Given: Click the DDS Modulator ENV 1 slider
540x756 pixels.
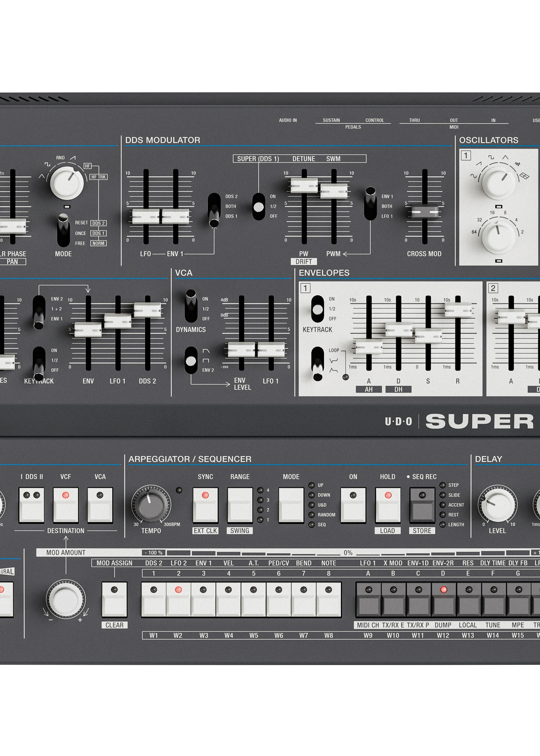Looking at the screenshot, I should (176, 216).
